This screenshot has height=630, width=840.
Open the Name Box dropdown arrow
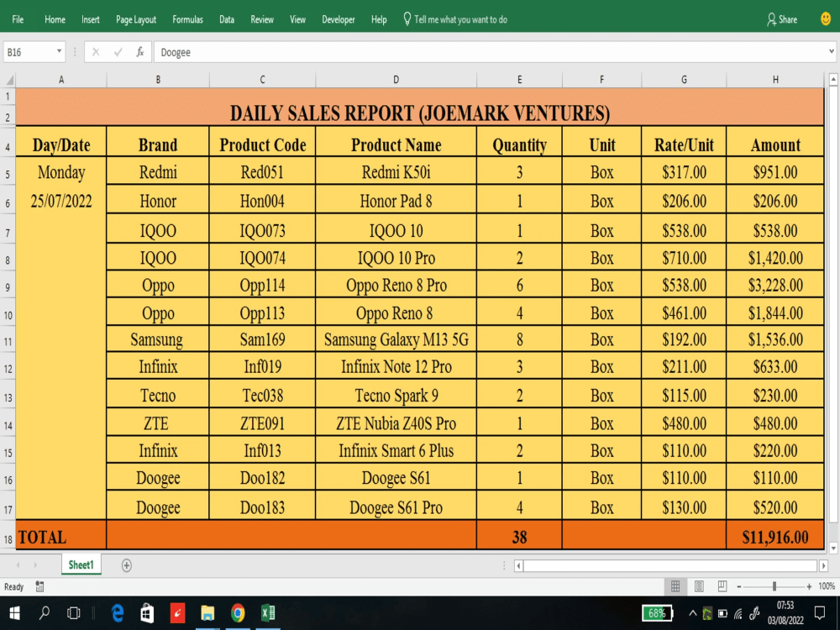coord(59,52)
